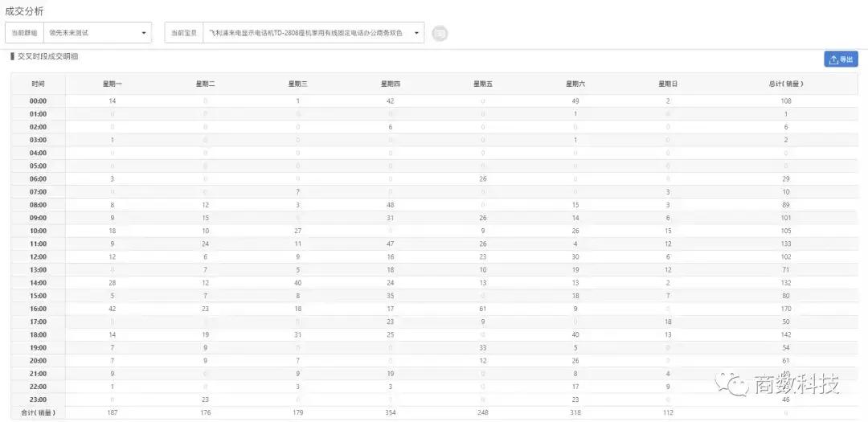Click the 星期三 column header
Image resolution: width=868 pixels, height=422 pixels.
click(x=298, y=84)
